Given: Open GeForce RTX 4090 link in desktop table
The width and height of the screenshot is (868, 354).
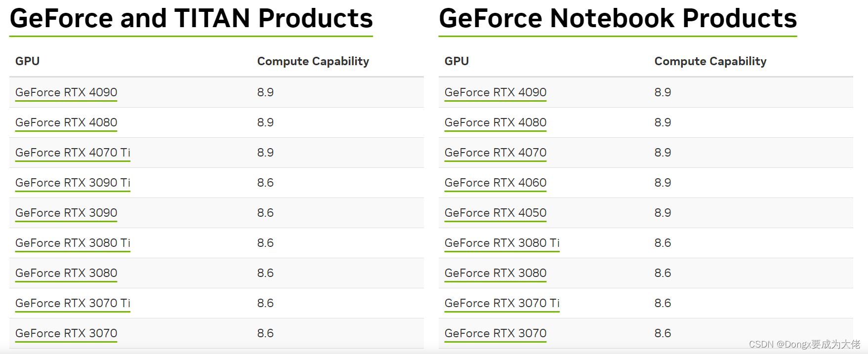Looking at the screenshot, I should 66,92.
